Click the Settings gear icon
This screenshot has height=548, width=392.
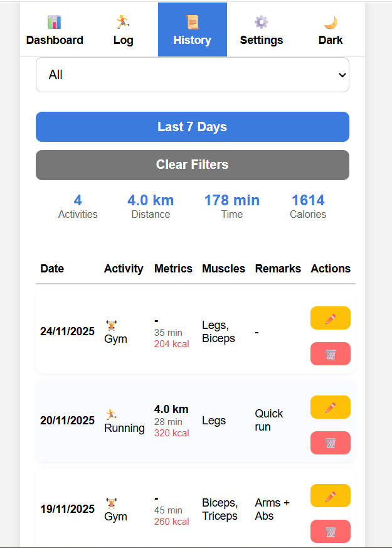(x=261, y=22)
